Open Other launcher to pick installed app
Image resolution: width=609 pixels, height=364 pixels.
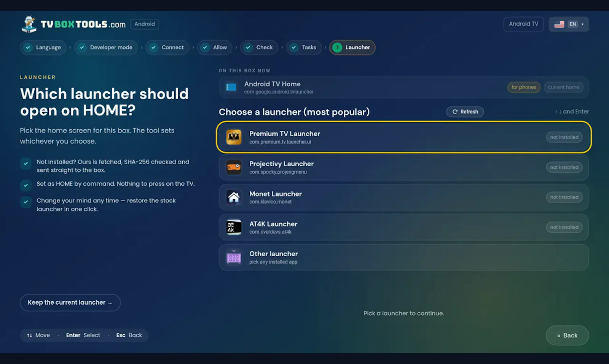(404, 257)
